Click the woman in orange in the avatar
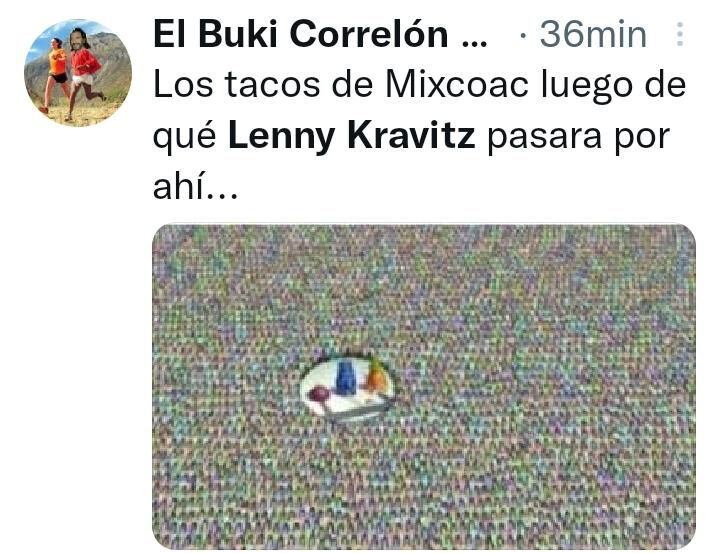Screen dimensions: 720x553 (x=57, y=71)
